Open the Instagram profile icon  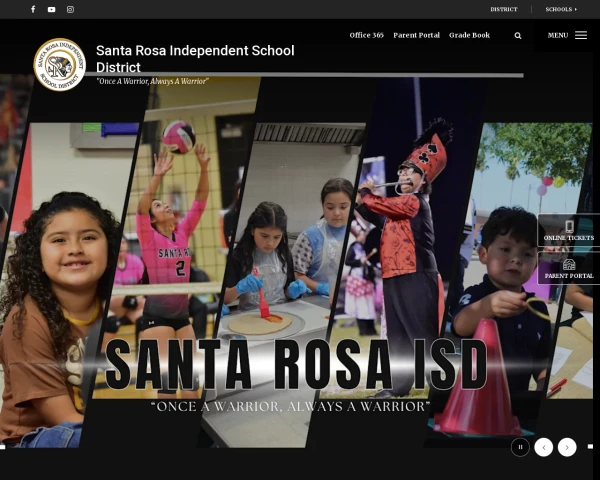click(x=71, y=9)
